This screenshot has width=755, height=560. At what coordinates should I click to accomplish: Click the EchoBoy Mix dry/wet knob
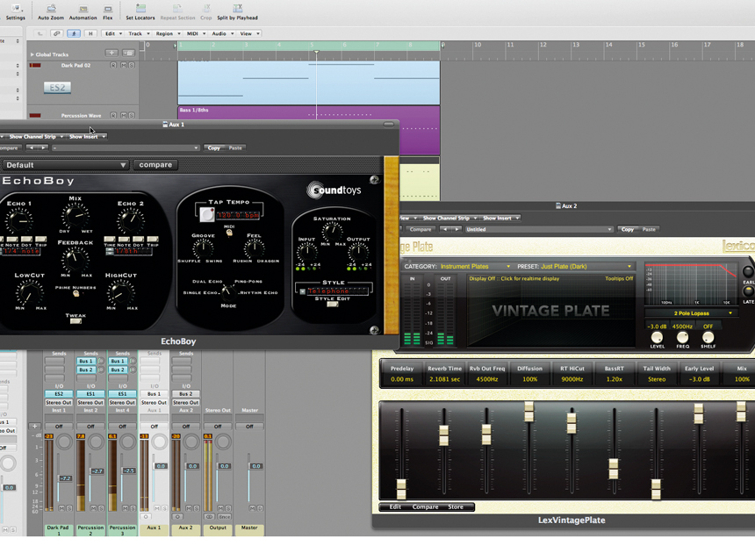(75, 215)
